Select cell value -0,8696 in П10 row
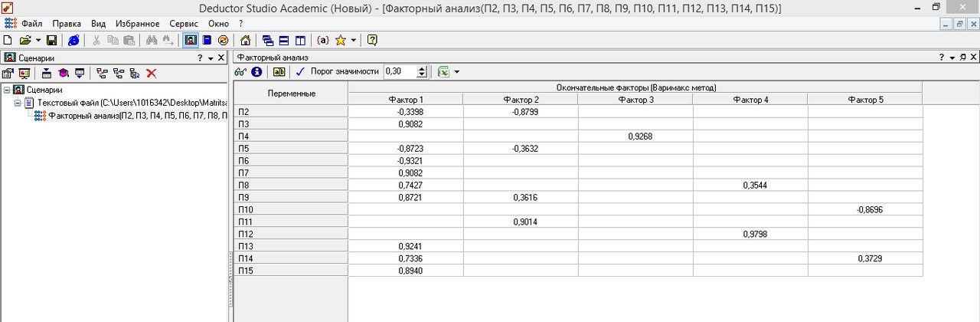 [865, 209]
